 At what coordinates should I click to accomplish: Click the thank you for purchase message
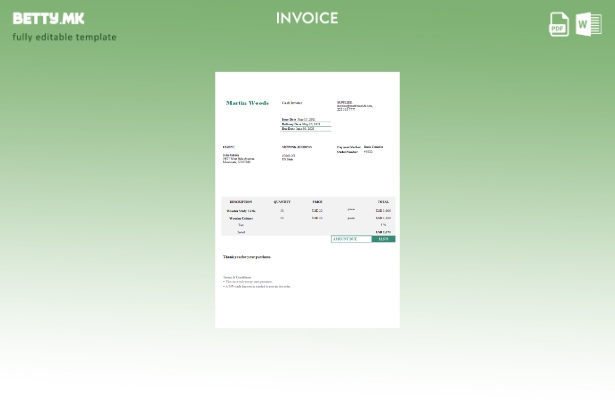click(247, 257)
